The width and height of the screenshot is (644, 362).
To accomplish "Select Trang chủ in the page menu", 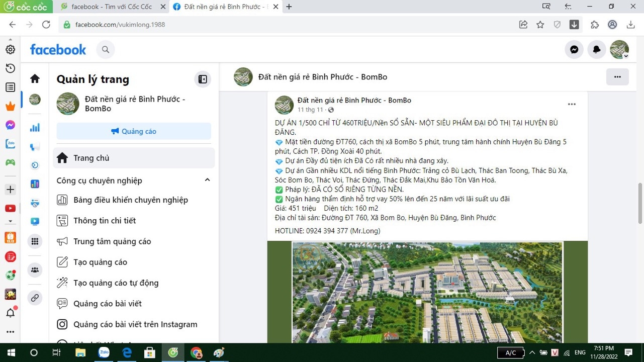I will tap(134, 158).
